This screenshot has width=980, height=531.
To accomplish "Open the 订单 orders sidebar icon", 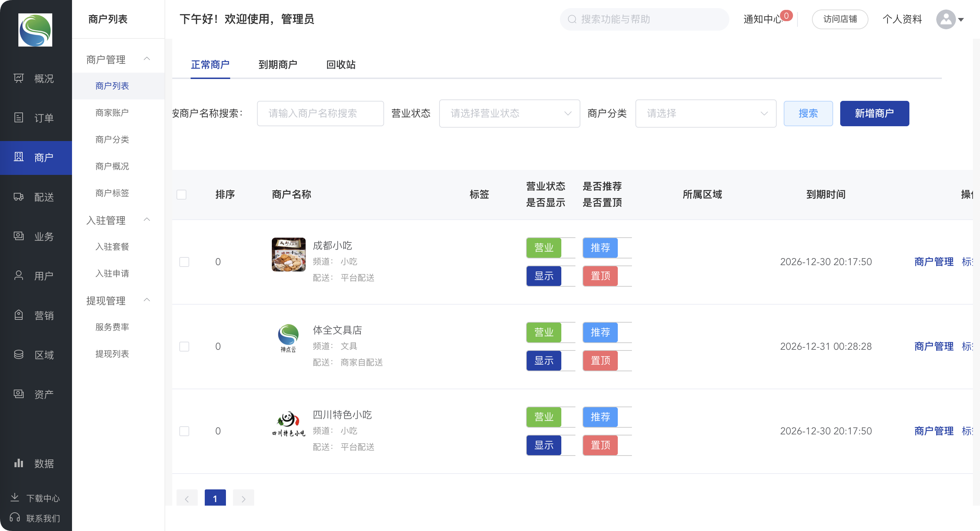I will tap(19, 117).
